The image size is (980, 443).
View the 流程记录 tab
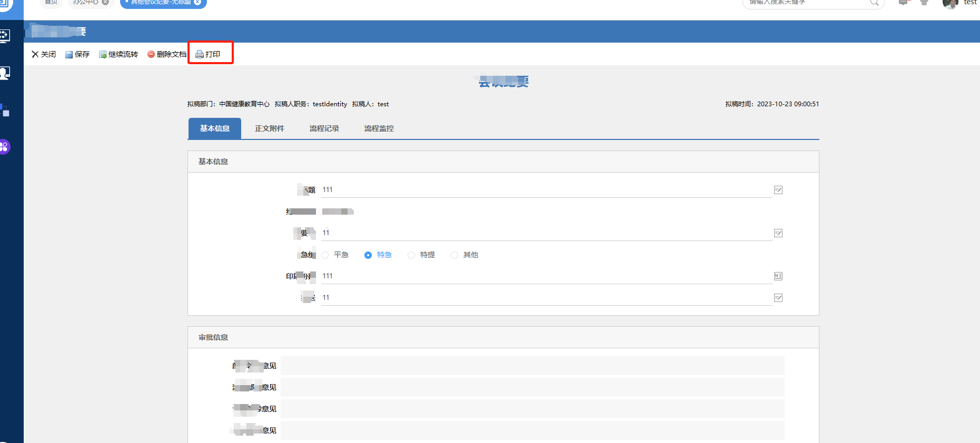(x=324, y=128)
